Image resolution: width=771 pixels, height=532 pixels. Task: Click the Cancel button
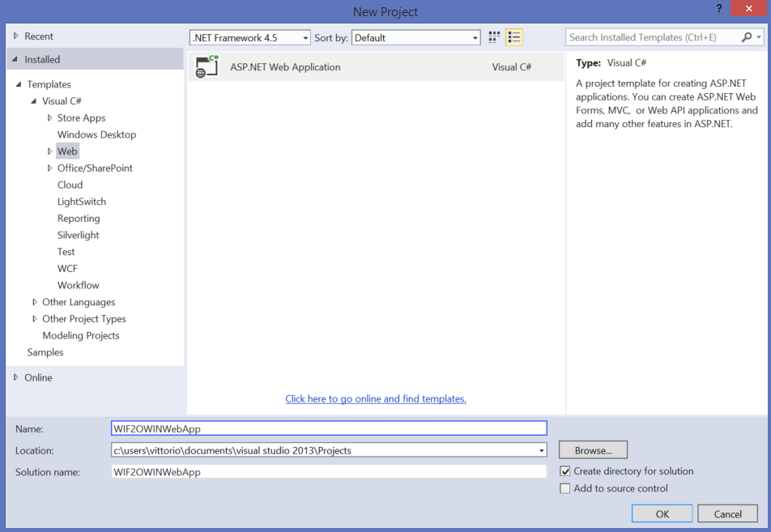tap(727, 514)
